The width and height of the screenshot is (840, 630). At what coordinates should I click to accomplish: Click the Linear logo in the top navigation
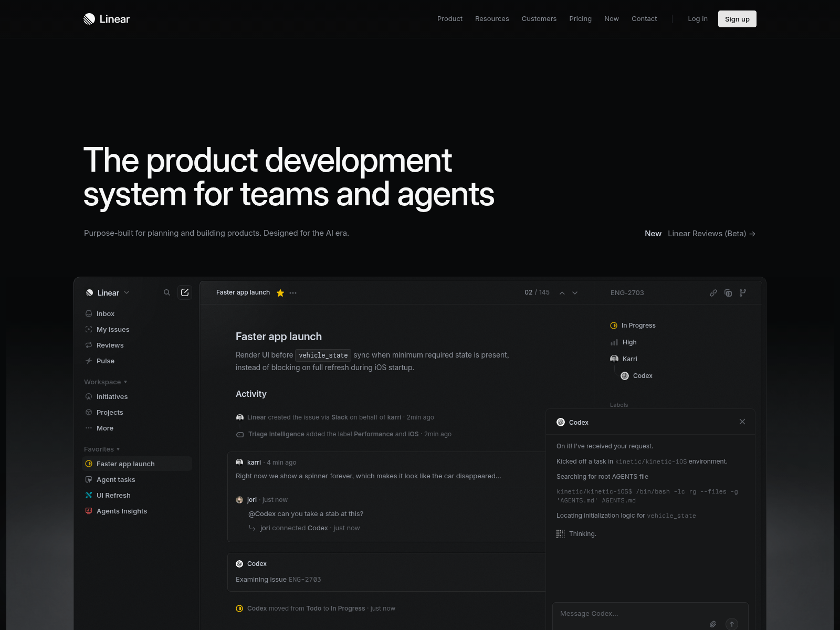[x=107, y=19]
